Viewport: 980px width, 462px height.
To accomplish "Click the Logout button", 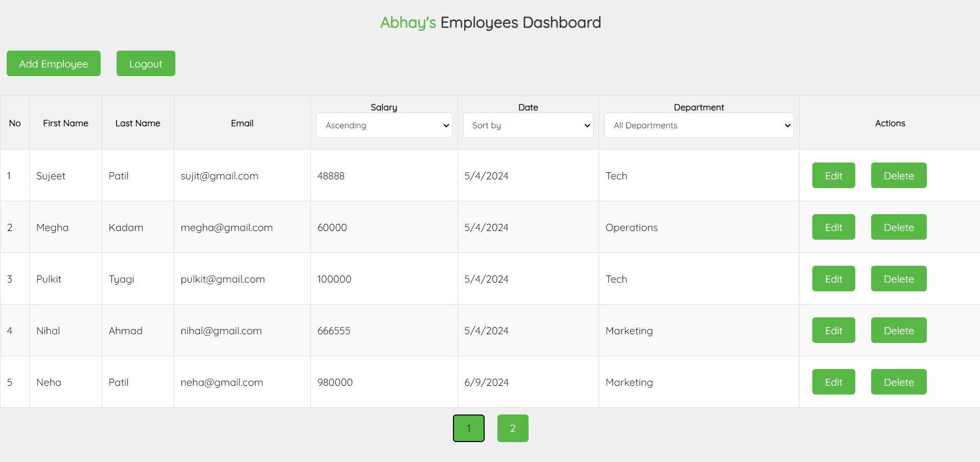I will coord(145,63).
